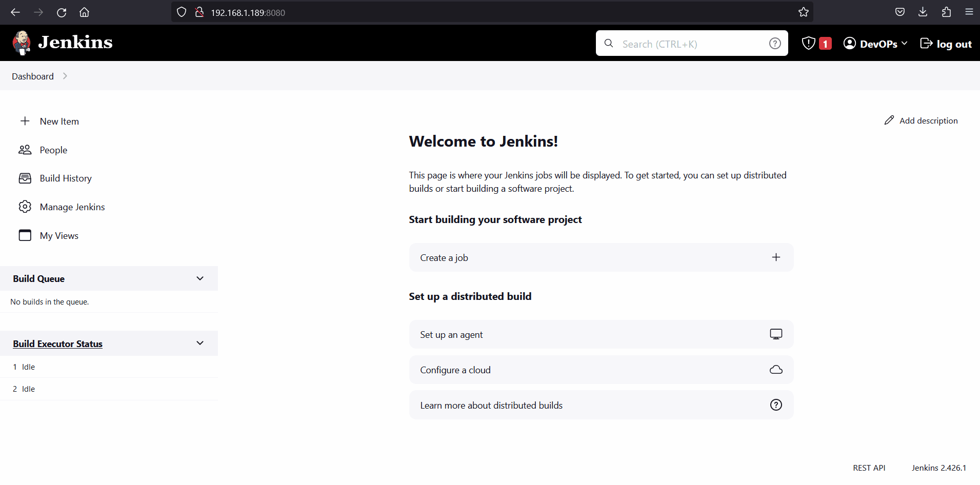Click the Build History inbox icon
980x485 pixels.
[25, 178]
